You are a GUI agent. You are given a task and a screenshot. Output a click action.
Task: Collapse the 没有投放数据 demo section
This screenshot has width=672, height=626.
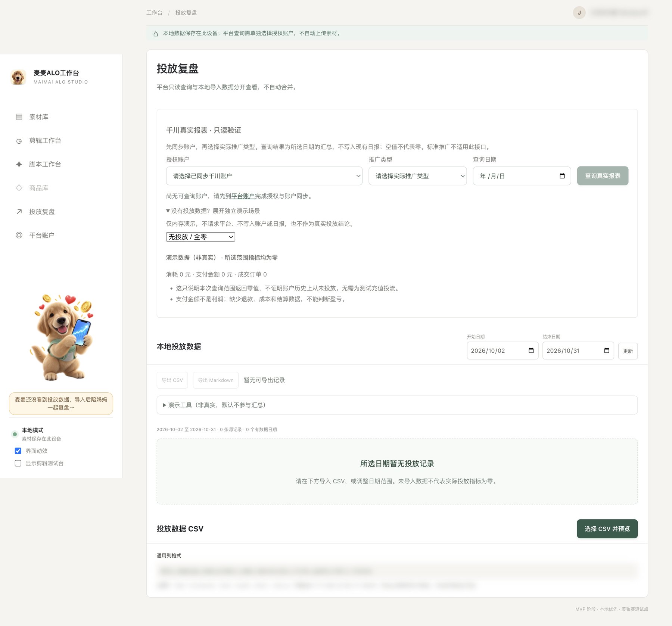[x=213, y=211]
